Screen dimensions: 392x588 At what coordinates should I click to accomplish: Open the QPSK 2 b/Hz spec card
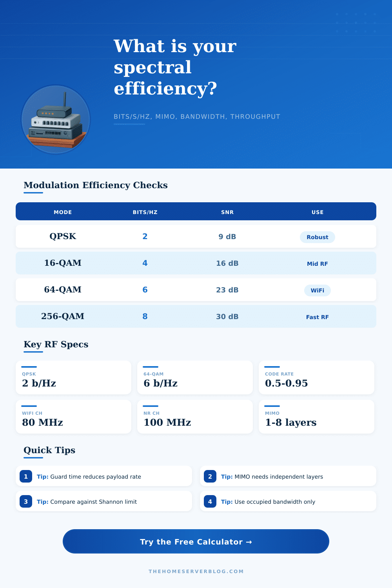point(73,377)
